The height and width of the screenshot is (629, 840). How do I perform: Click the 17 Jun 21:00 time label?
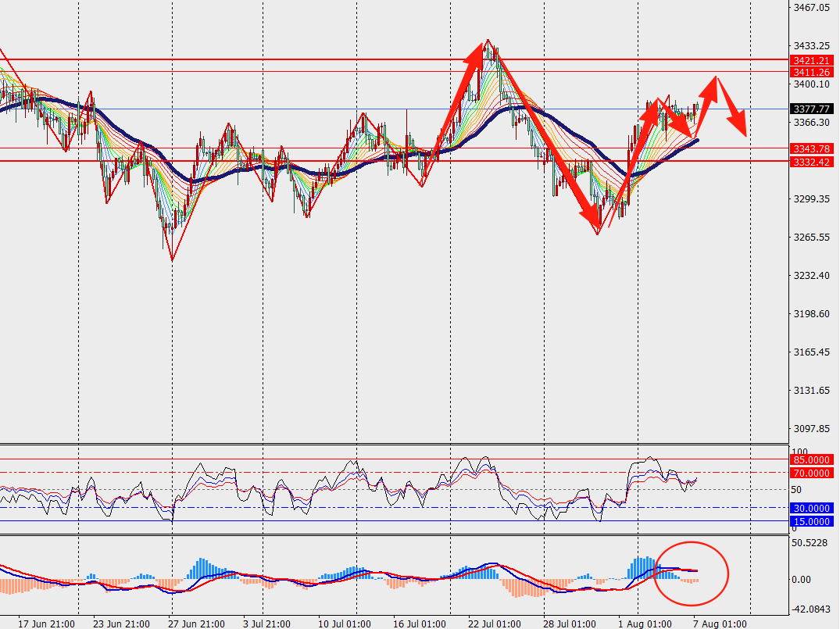pos(46,624)
